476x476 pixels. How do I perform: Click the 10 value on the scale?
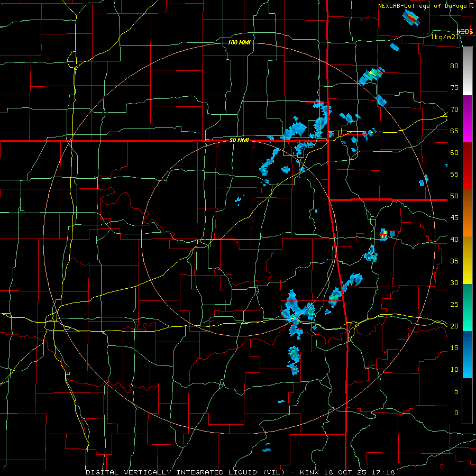(454, 370)
